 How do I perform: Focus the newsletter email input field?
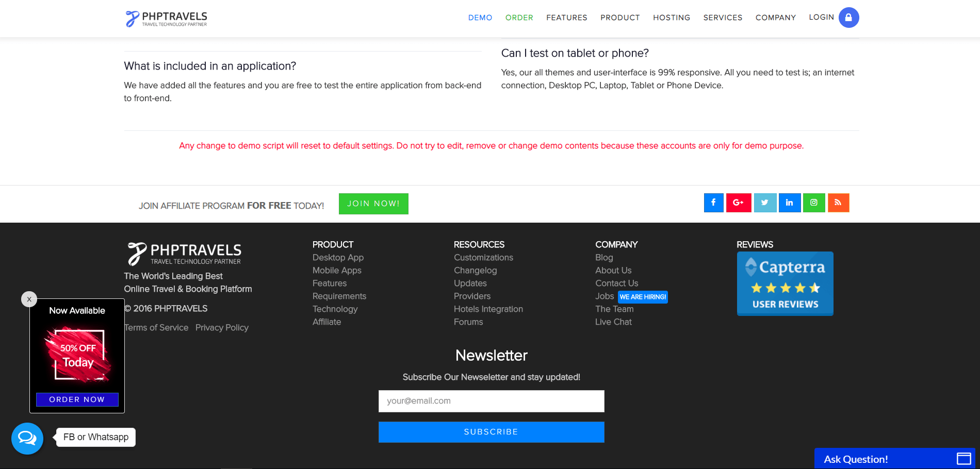[491, 401]
